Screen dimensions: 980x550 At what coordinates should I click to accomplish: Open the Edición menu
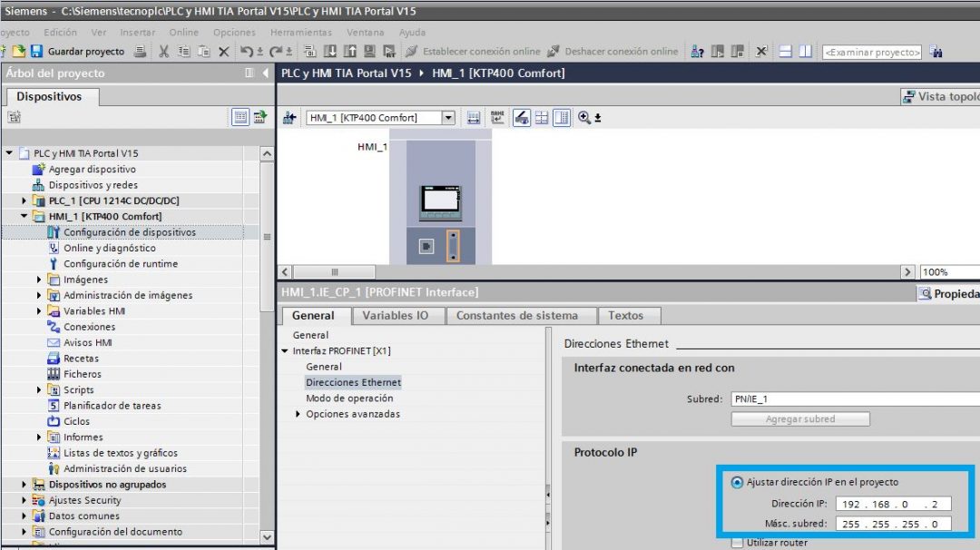[x=60, y=32]
